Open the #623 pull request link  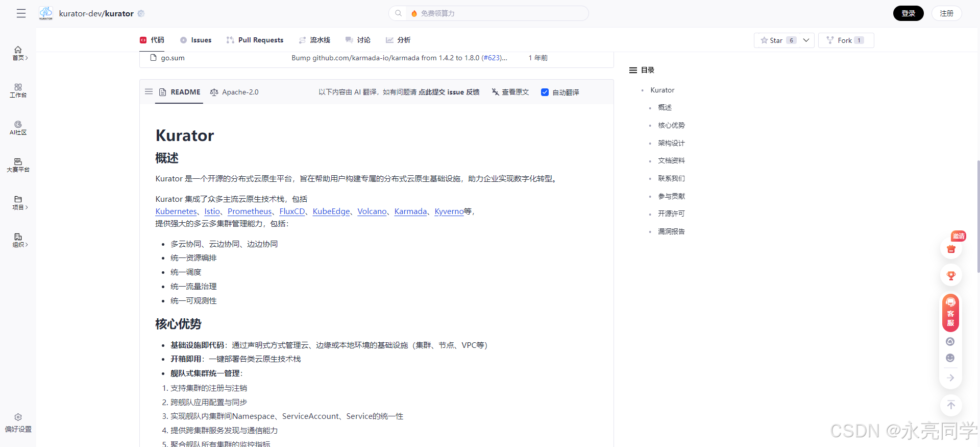click(x=492, y=58)
